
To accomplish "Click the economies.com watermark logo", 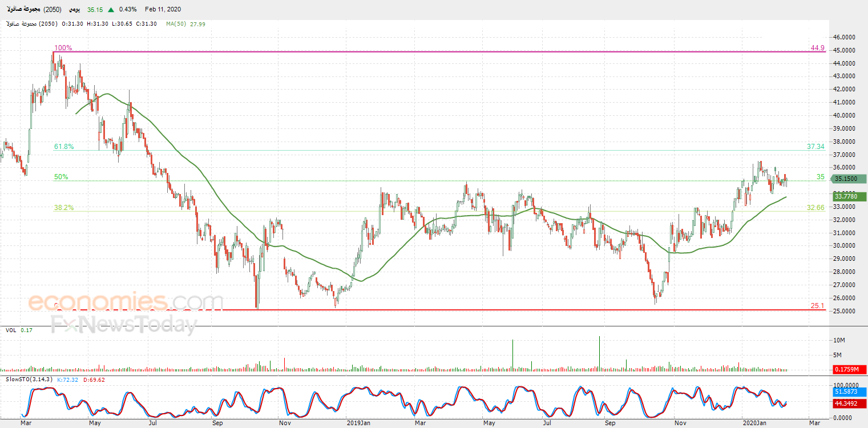I will tap(126, 301).
